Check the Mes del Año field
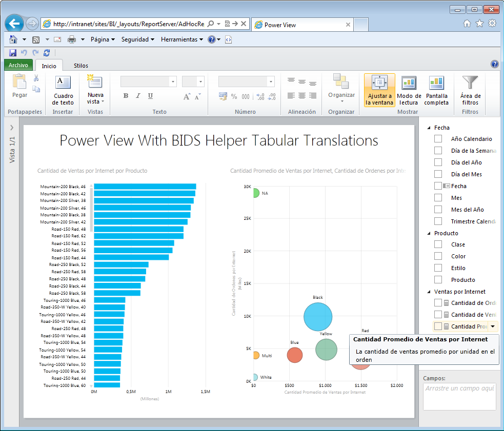This screenshot has height=431, width=504. pyautogui.click(x=438, y=209)
